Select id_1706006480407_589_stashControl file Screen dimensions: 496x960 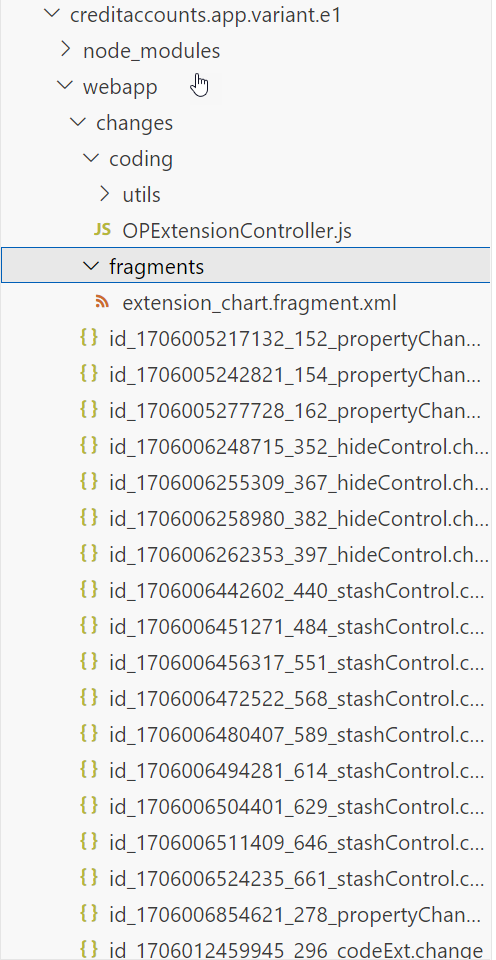click(296, 734)
